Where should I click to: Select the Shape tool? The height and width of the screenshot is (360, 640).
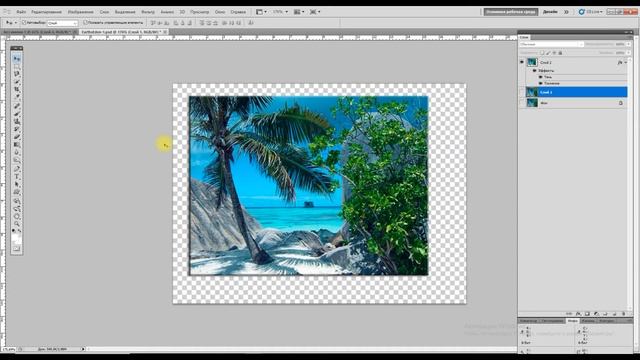(x=17, y=192)
